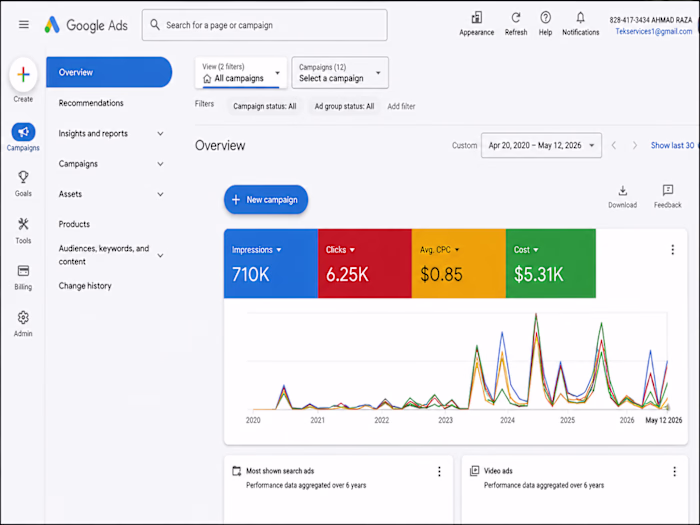Open the Appearance settings icon
The width and height of the screenshot is (700, 525).
point(476,18)
